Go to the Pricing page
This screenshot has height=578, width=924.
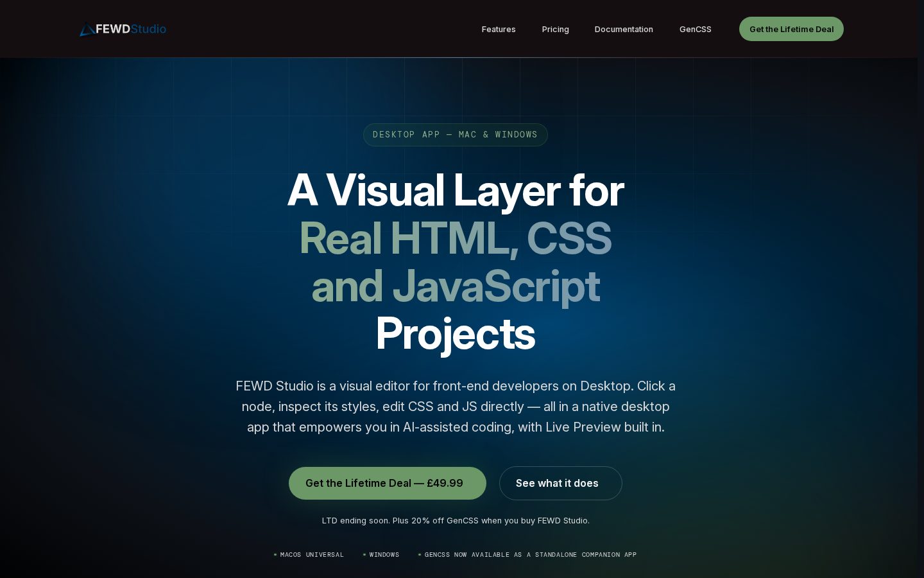pos(555,29)
